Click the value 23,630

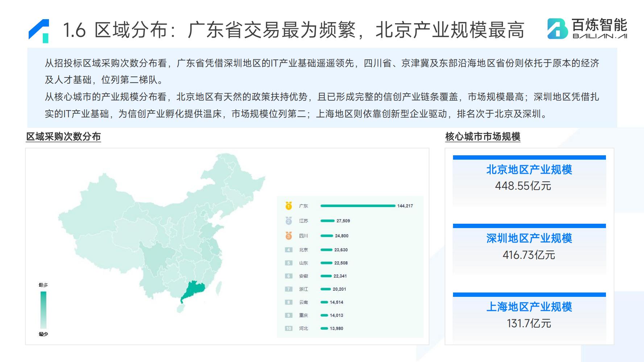pos(341,250)
